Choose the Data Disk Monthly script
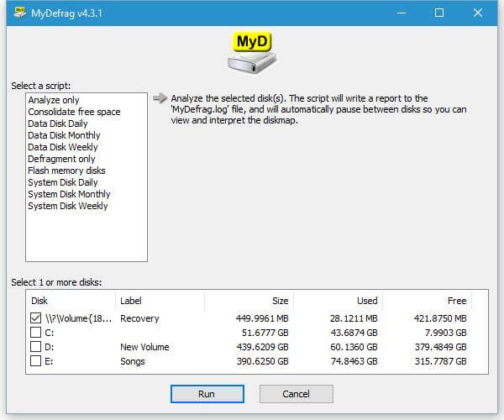 point(65,135)
